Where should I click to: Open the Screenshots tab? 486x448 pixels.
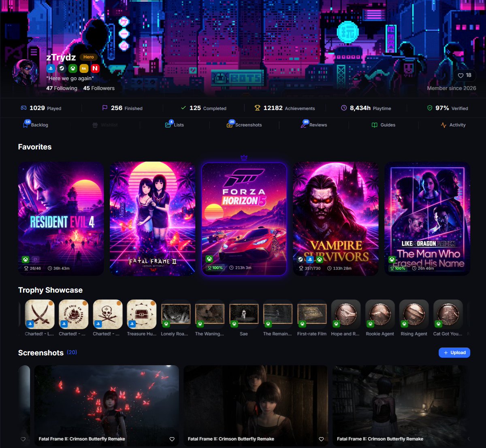pos(244,125)
